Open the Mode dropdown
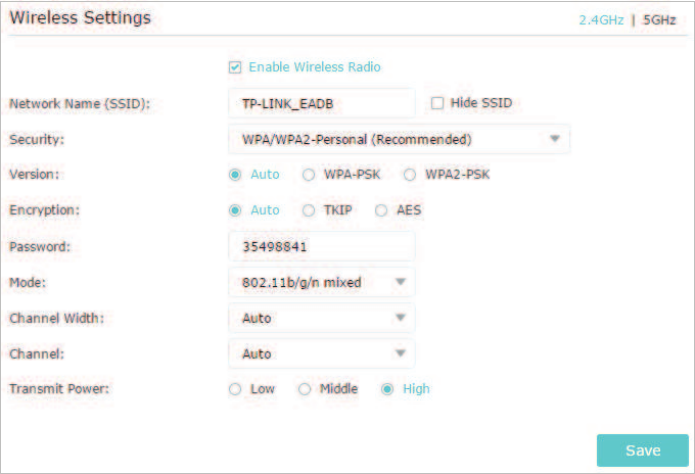Viewport: 695px width, 474px height. pyautogui.click(x=322, y=282)
